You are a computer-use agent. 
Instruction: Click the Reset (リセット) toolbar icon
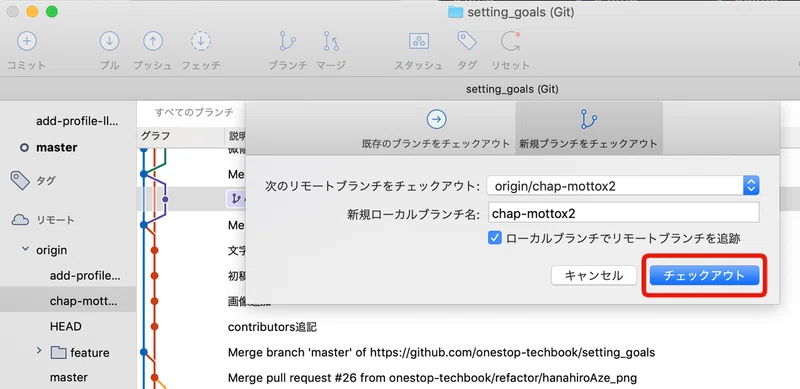coord(510,41)
